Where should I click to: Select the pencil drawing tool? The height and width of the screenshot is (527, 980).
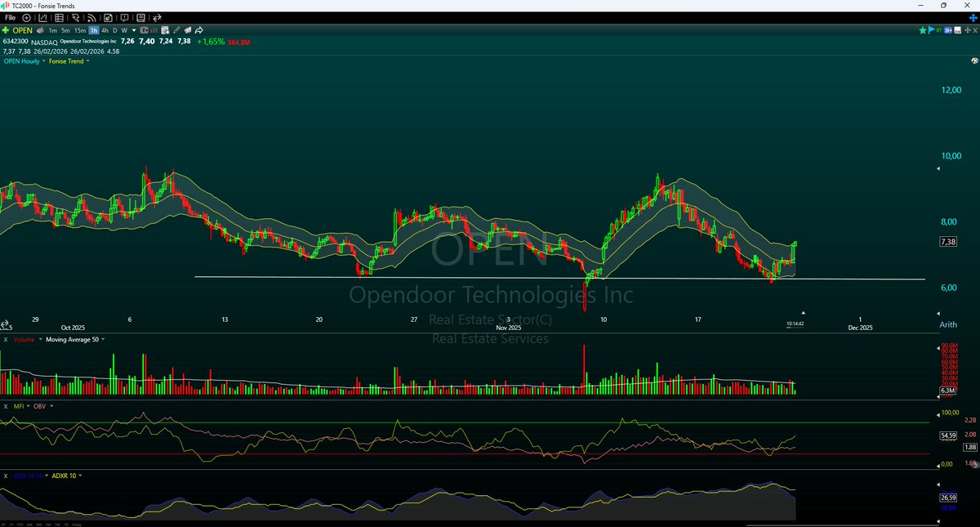176,30
